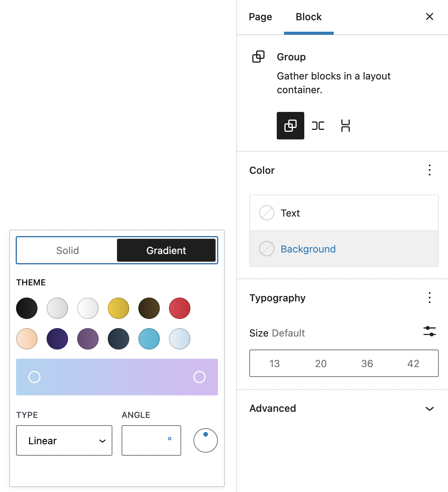Collapse the sidebar with the close icon
Viewport: 448px width, 492px height.
click(x=429, y=16)
